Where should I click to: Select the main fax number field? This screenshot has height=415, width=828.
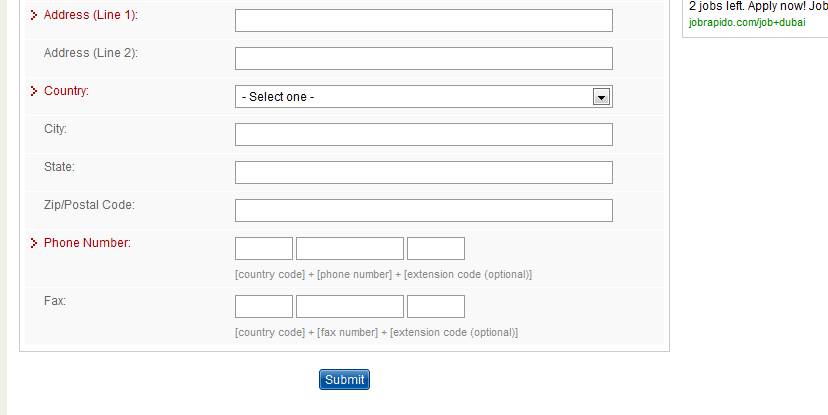click(x=350, y=307)
